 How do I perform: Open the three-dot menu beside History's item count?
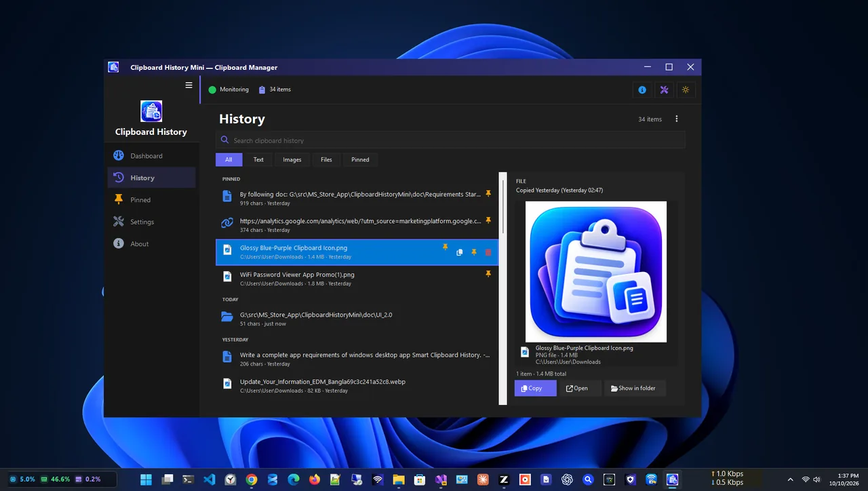click(x=676, y=119)
